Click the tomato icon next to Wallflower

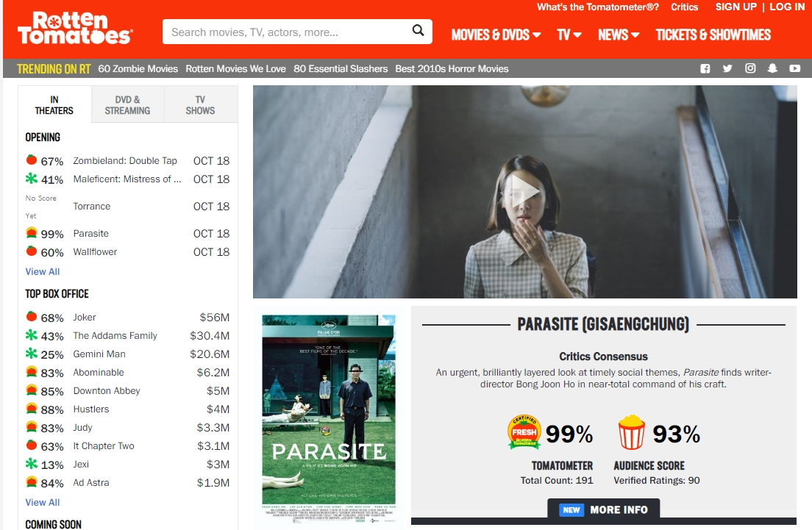pyautogui.click(x=32, y=251)
